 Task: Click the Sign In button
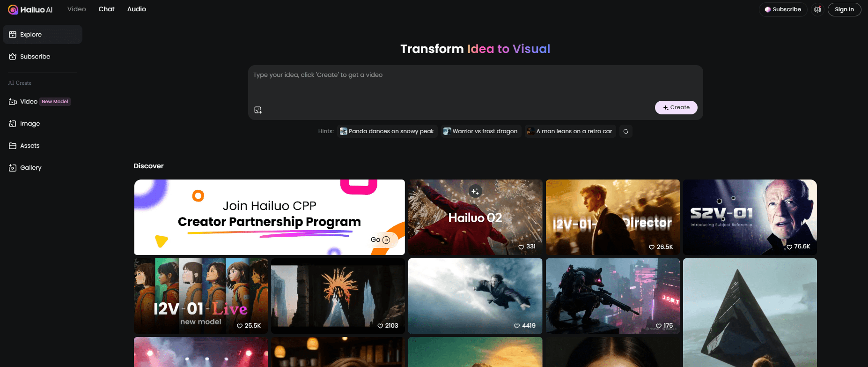(844, 9)
